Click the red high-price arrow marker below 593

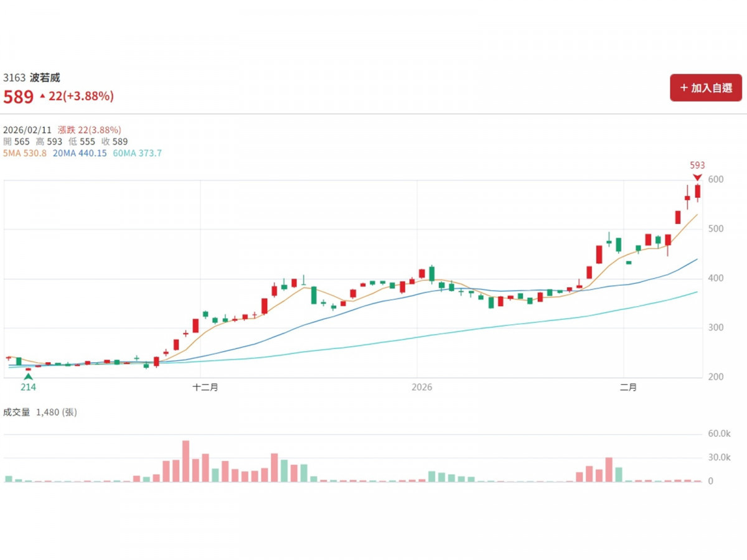click(697, 177)
